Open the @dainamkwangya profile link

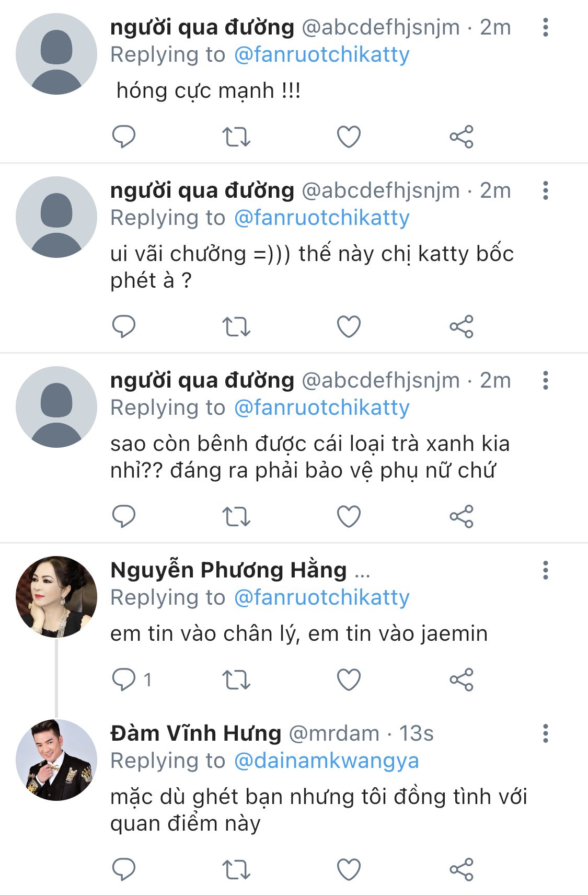[x=326, y=761]
